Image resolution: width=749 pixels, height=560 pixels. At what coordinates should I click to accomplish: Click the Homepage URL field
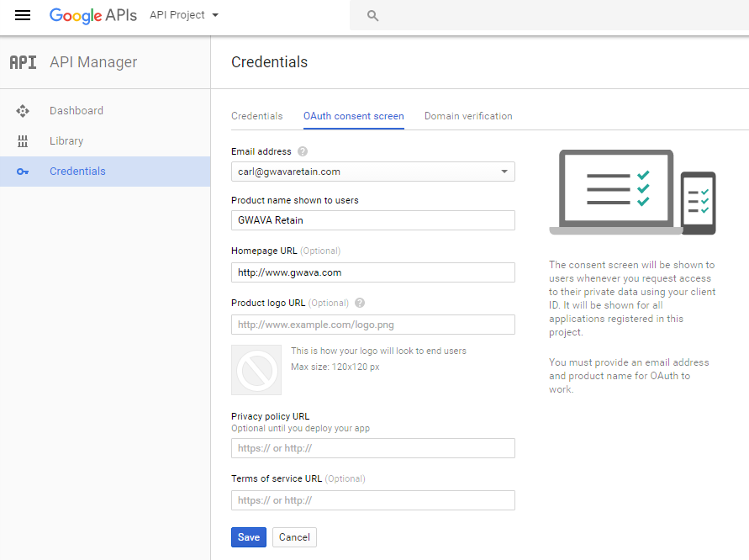pyautogui.click(x=372, y=272)
